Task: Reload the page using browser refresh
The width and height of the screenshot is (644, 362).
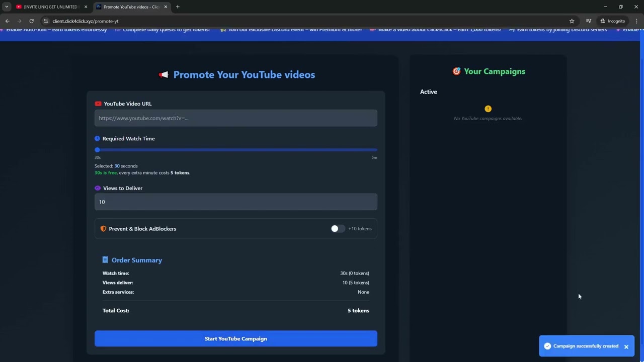Action: 31,21
